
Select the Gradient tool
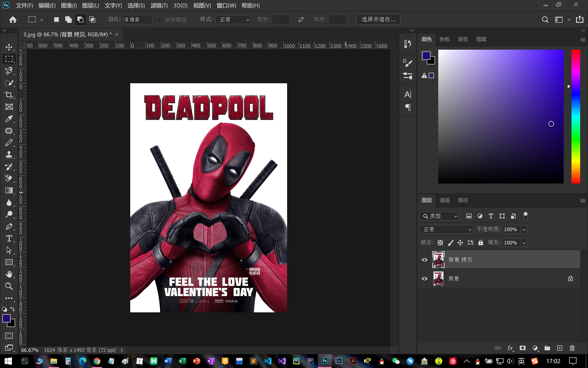tap(9, 190)
